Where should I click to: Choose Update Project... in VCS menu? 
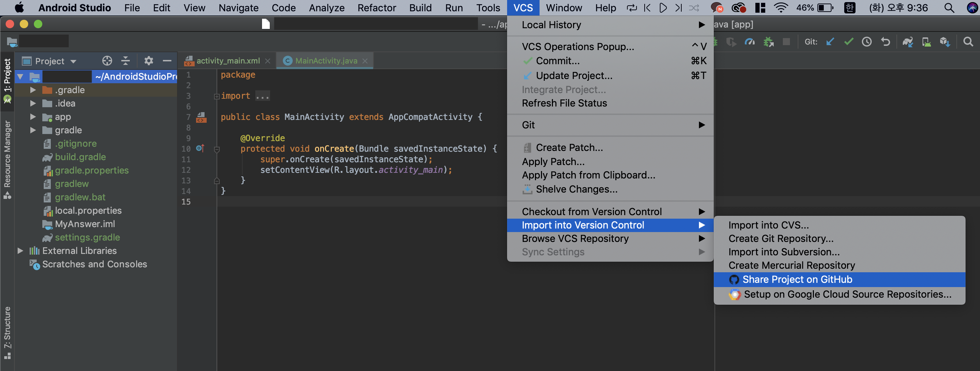(610, 76)
